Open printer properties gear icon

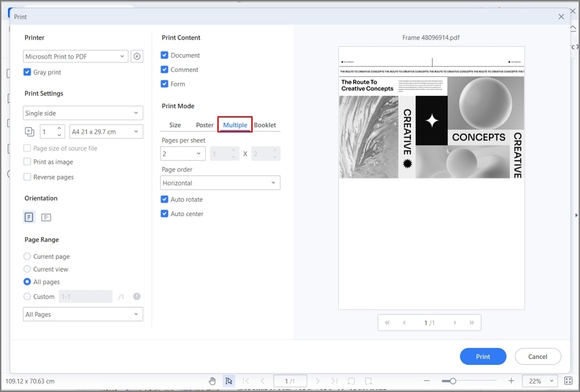(x=137, y=56)
